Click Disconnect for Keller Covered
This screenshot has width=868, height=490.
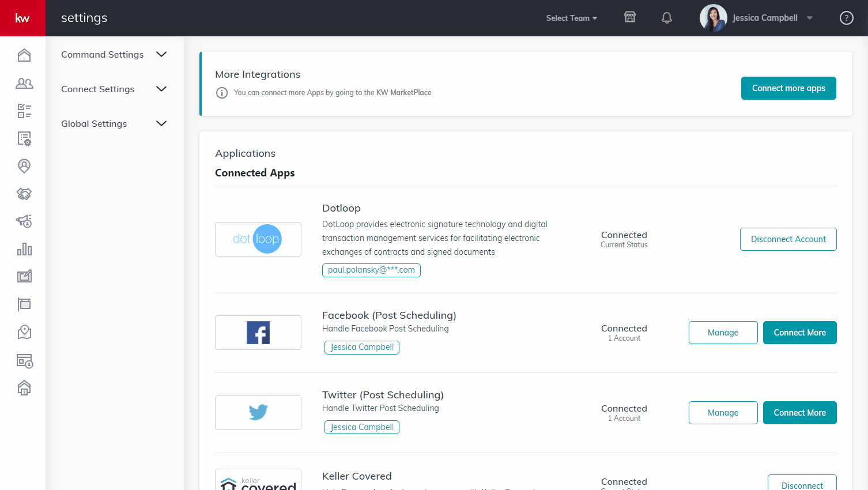tap(802, 483)
